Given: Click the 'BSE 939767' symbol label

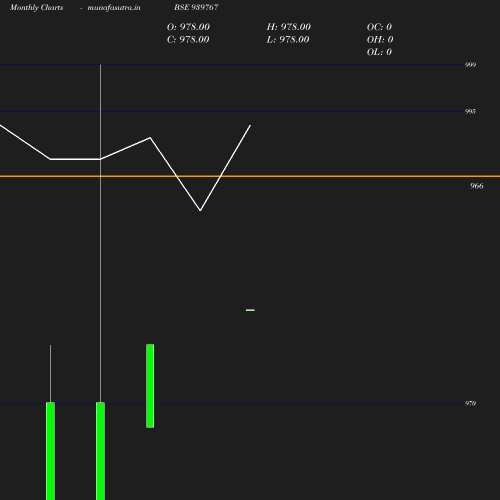Looking at the screenshot, I should (x=196, y=7).
